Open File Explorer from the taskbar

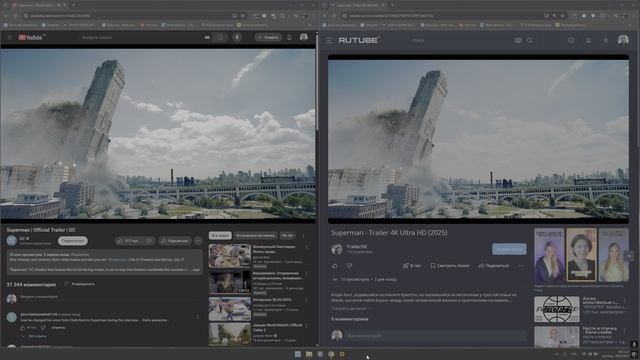309,354
